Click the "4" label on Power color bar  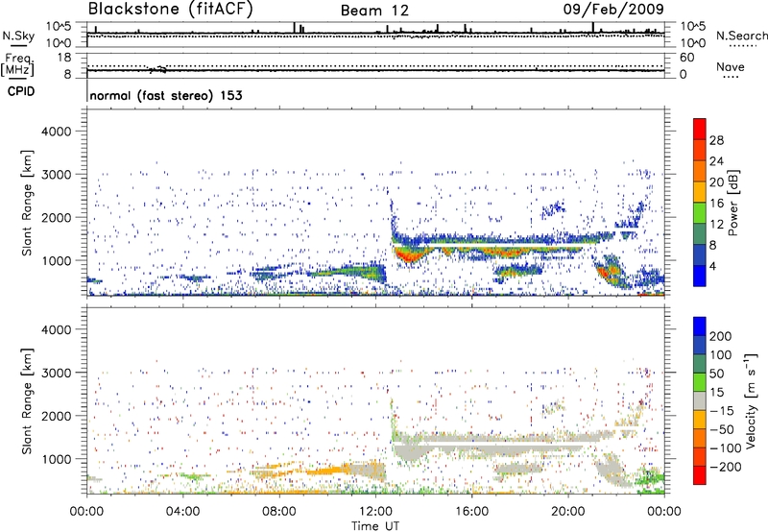(x=712, y=266)
